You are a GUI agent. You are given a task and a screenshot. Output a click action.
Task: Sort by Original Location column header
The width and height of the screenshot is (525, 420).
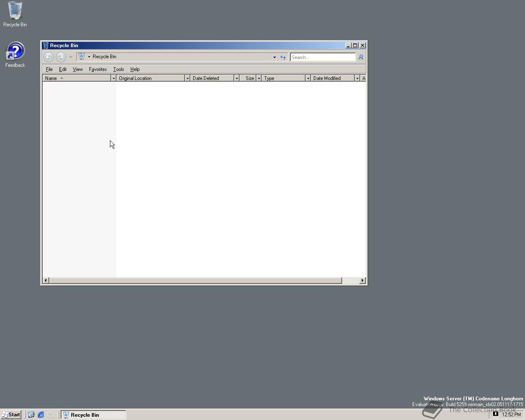151,78
